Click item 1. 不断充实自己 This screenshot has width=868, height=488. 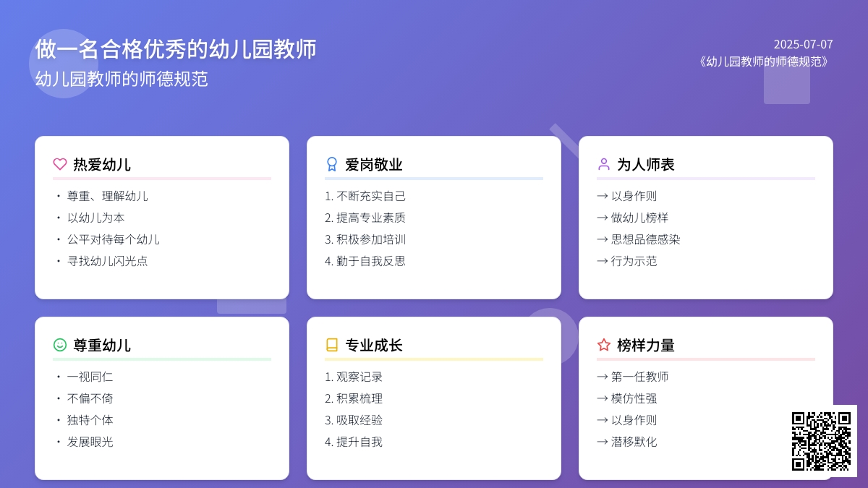(365, 196)
